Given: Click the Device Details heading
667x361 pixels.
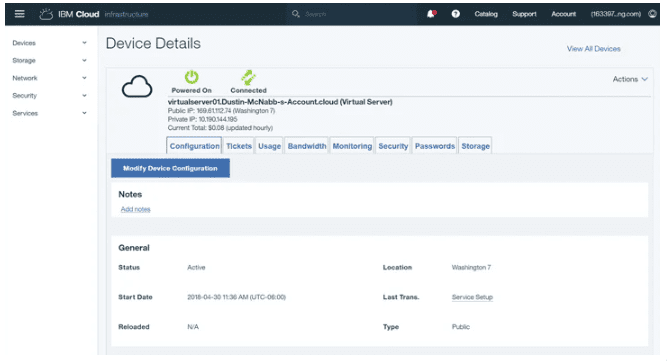Looking at the screenshot, I should 153,43.
